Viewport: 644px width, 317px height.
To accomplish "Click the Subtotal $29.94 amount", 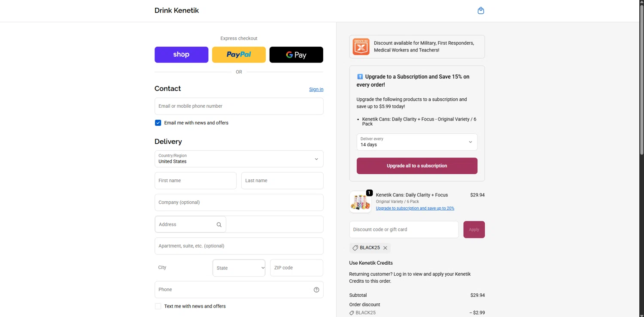I will pos(477,295).
